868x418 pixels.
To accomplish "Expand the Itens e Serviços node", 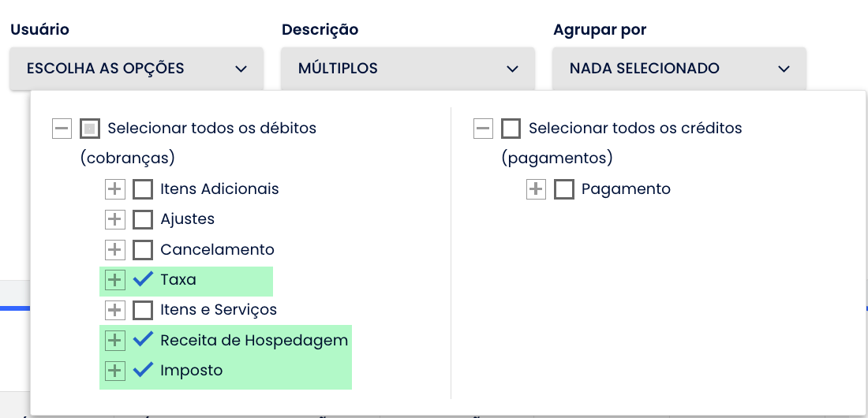I will point(115,310).
